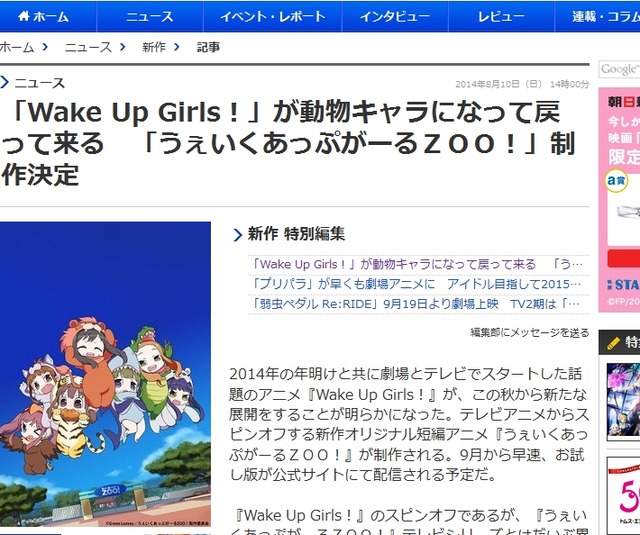Open the first sidebar feature thumbnail
The width and height of the screenshot is (640, 535).
point(623,402)
